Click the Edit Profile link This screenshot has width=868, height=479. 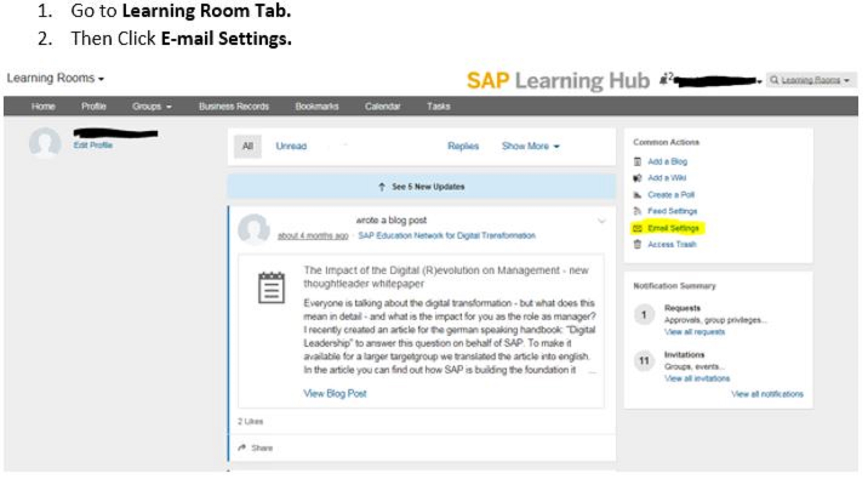pos(93,145)
